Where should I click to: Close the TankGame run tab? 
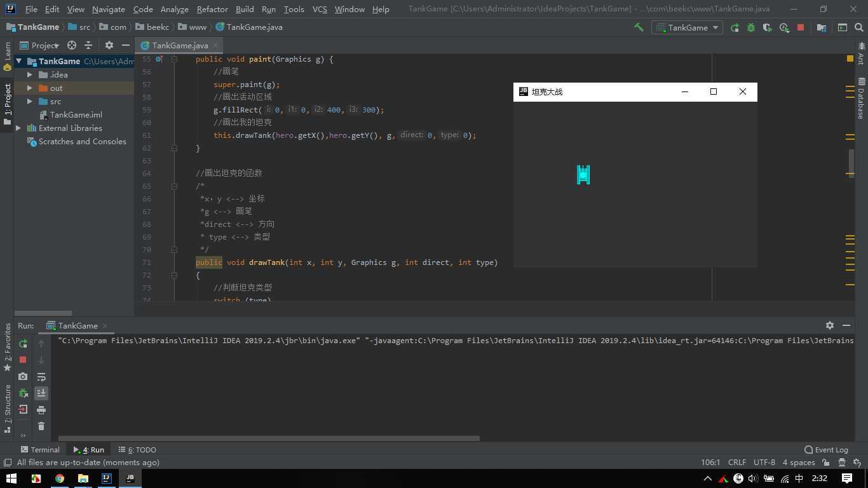(x=105, y=325)
